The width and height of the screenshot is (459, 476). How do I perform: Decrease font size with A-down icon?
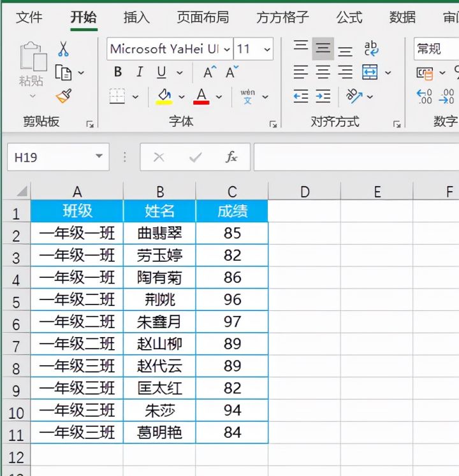233,71
